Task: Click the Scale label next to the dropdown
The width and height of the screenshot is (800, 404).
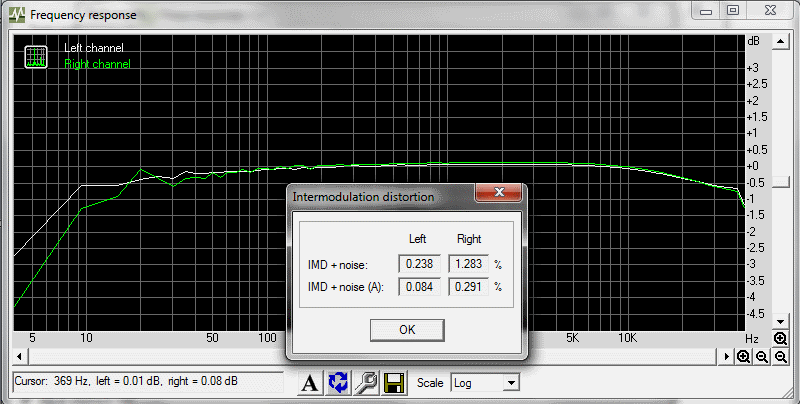Action: 430,383
